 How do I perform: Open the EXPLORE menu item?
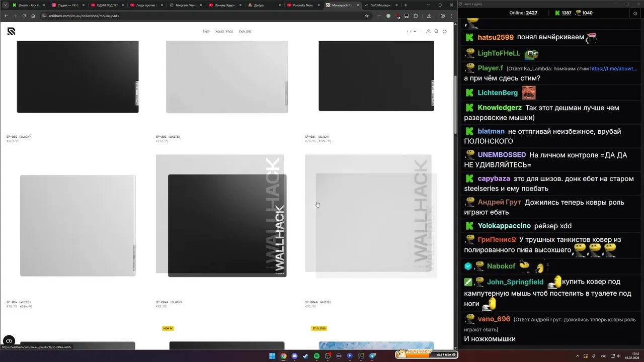246,32
